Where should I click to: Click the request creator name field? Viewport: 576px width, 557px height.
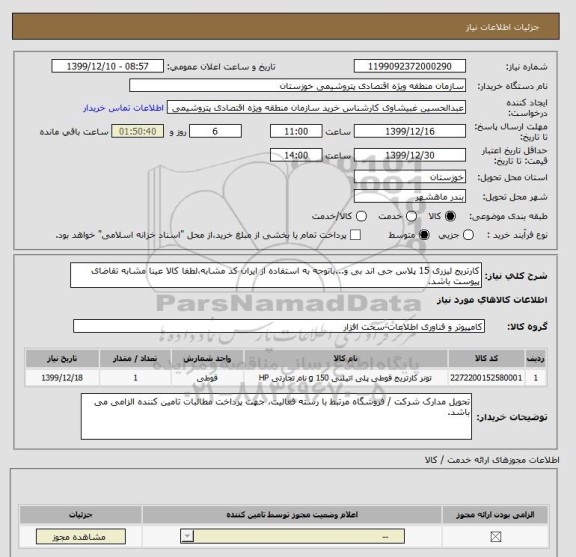316,108
